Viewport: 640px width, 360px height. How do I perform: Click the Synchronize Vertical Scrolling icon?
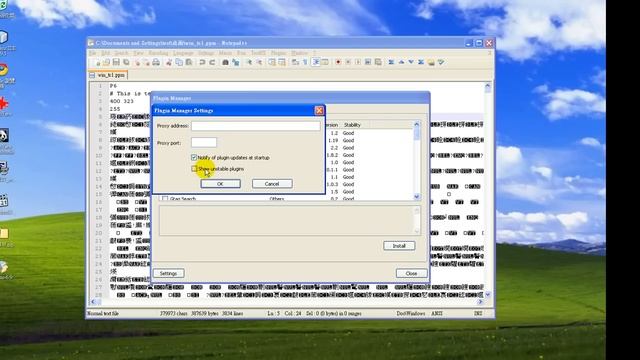point(271,62)
